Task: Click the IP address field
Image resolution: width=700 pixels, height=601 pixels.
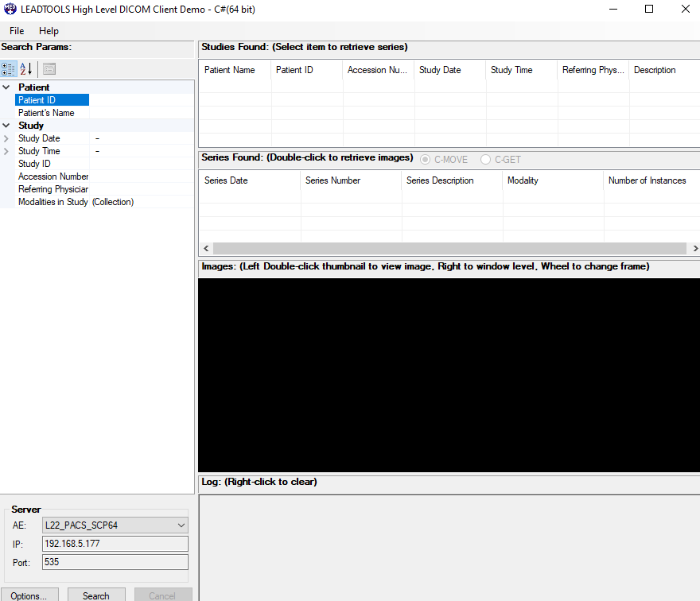Action: pos(115,544)
